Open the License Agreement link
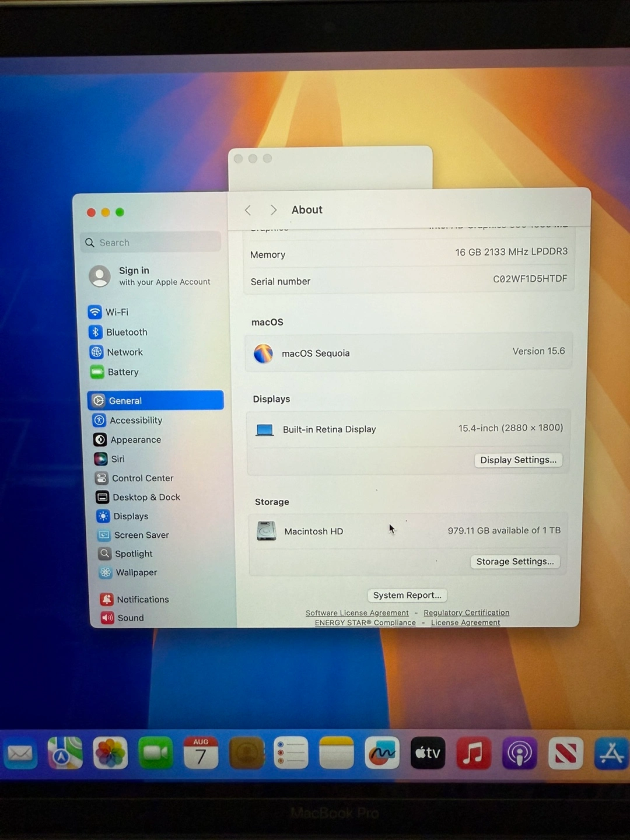This screenshot has height=840, width=630. [x=466, y=622]
